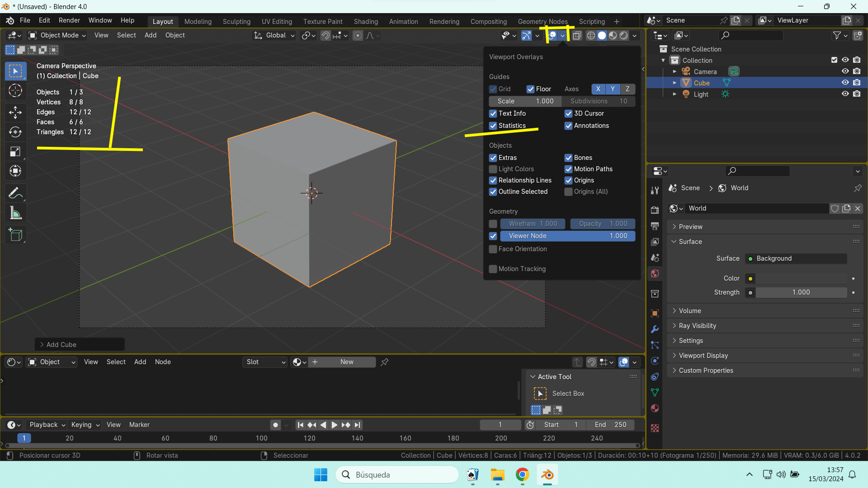The image size is (868, 488).
Task: Activate the Annotate pencil tool
Action: (15, 193)
